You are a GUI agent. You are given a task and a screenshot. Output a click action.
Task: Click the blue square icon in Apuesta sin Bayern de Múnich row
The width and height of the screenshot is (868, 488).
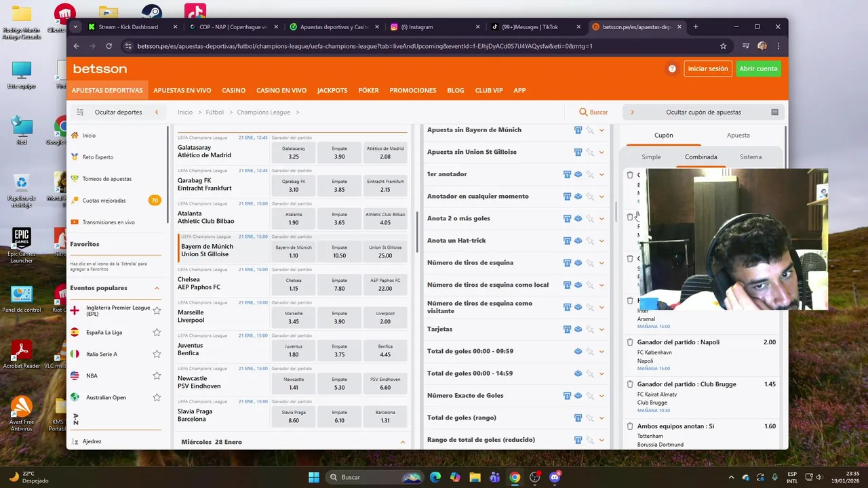[x=578, y=130]
